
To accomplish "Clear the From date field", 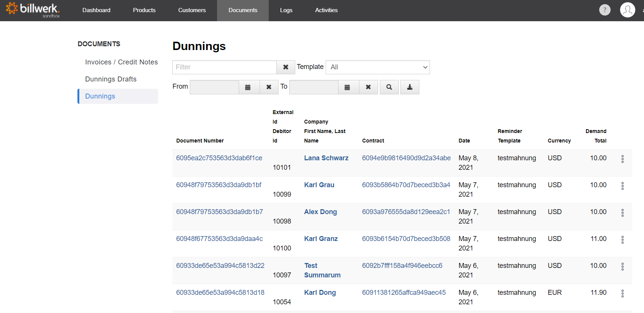I will click(269, 87).
